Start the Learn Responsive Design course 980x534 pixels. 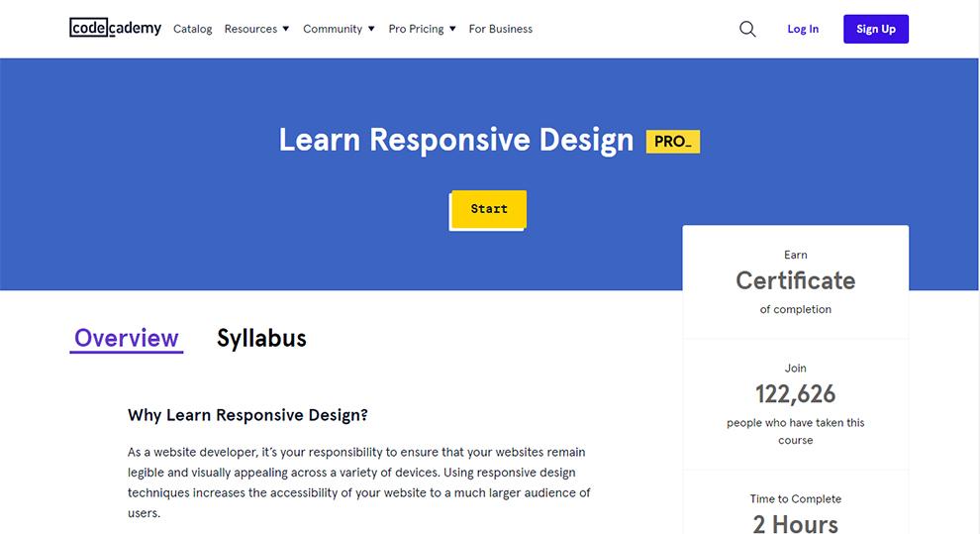coord(489,209)
